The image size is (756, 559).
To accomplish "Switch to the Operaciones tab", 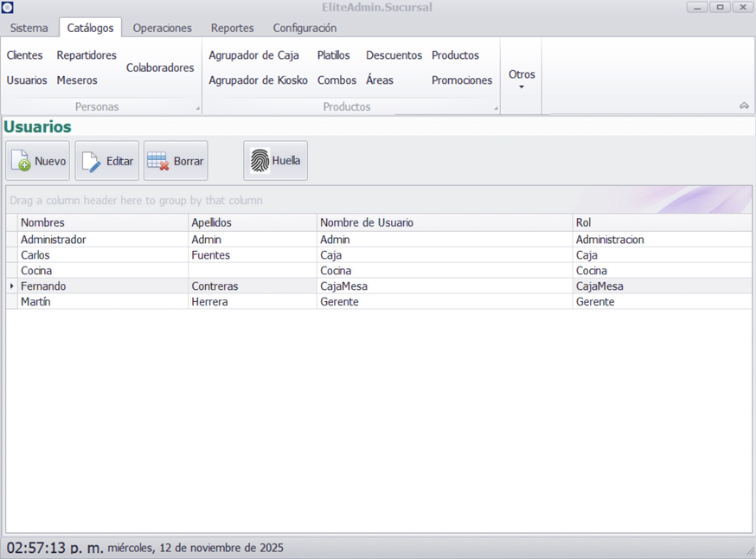I will click(x=162, y=28).
